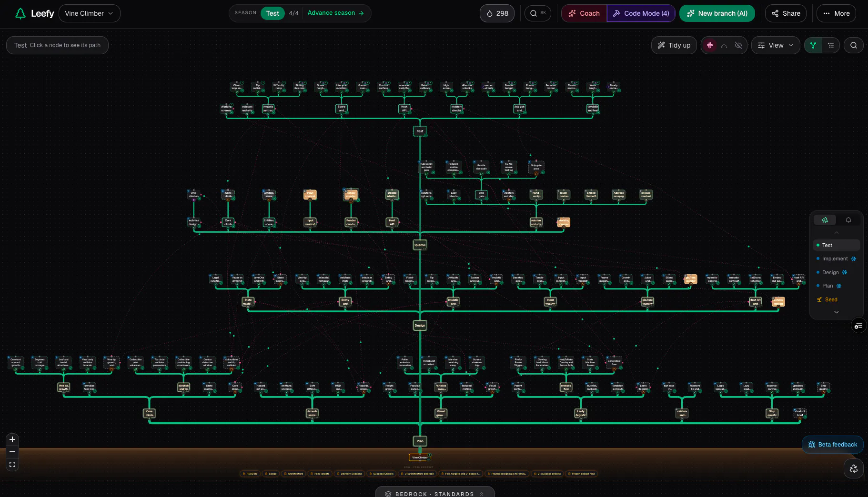
Task: Click the up chevron in season panel
Action: coord(837,232)
